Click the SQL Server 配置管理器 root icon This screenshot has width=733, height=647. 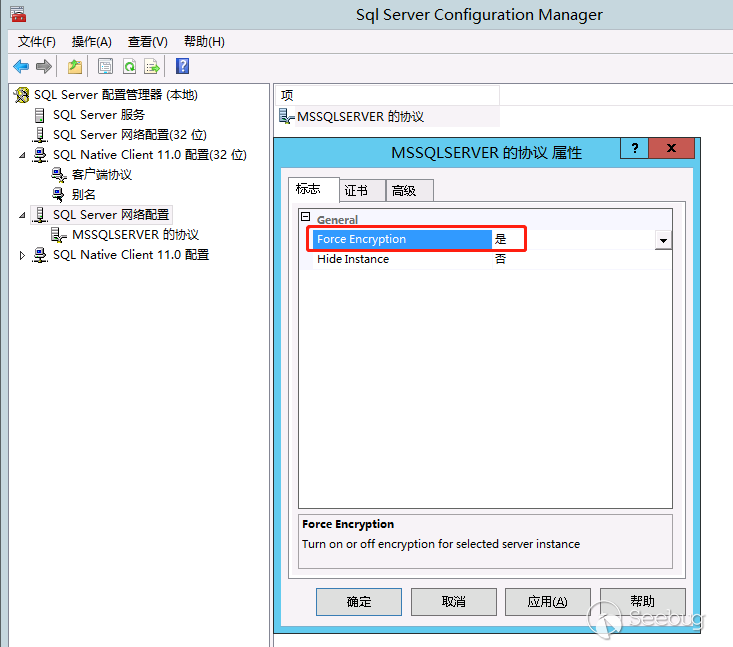[x=22, y=95]
